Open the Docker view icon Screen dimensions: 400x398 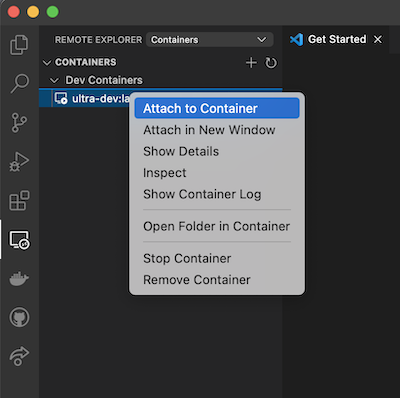pyautogui.click(x=19, y=279)
